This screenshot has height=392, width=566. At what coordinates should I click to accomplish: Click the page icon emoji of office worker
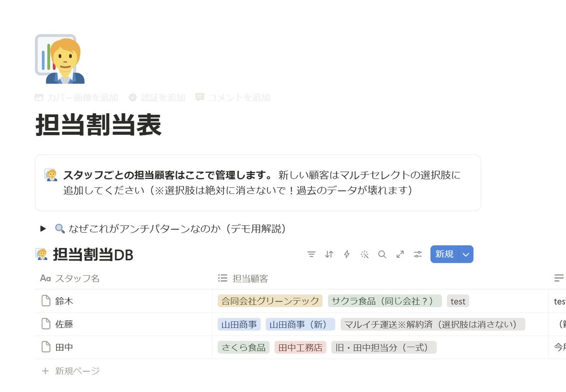coord(60,59)
